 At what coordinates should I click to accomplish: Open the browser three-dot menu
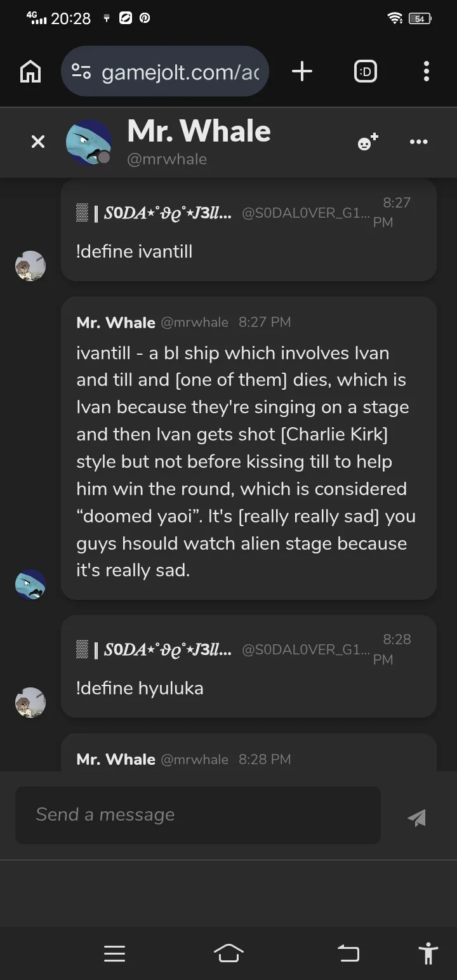[426, 72]
